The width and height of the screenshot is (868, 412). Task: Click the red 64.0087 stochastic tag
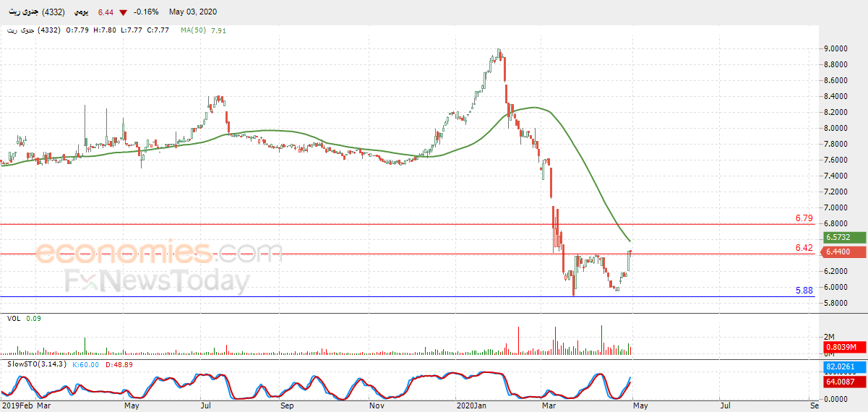click(845, 382)
